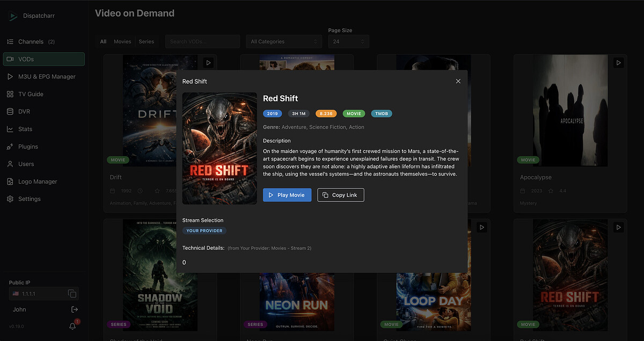Image resolution: width=644 pixels, height=341 pixels.
Task: Click the Users person icon
Action: tap(10, 164)
